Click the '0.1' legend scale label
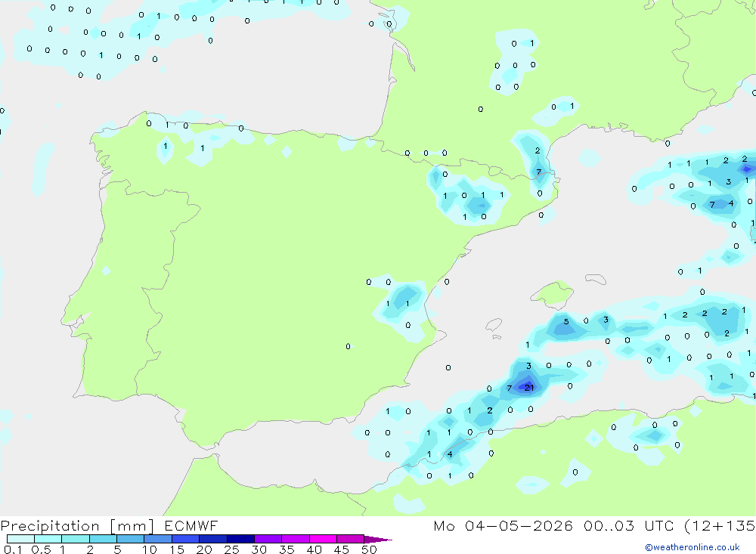The height and width of the screenshot is (554, 756). tap(13, 549)
